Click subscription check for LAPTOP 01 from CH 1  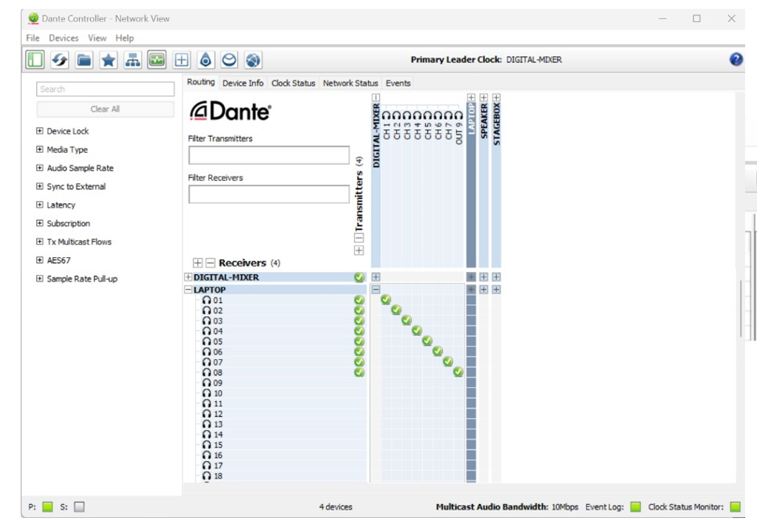385,300
